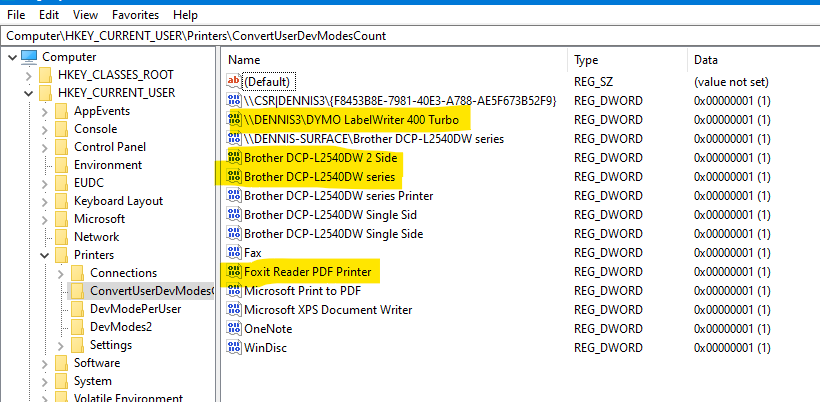Expand the AppEvents key
The width and height of the screenshot is (820, 402).
(45, 111)
